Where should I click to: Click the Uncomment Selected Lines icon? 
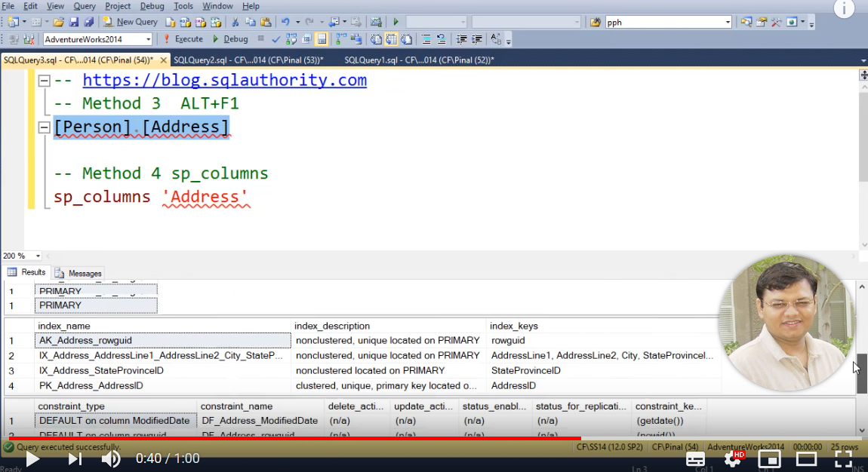(442, 39)
